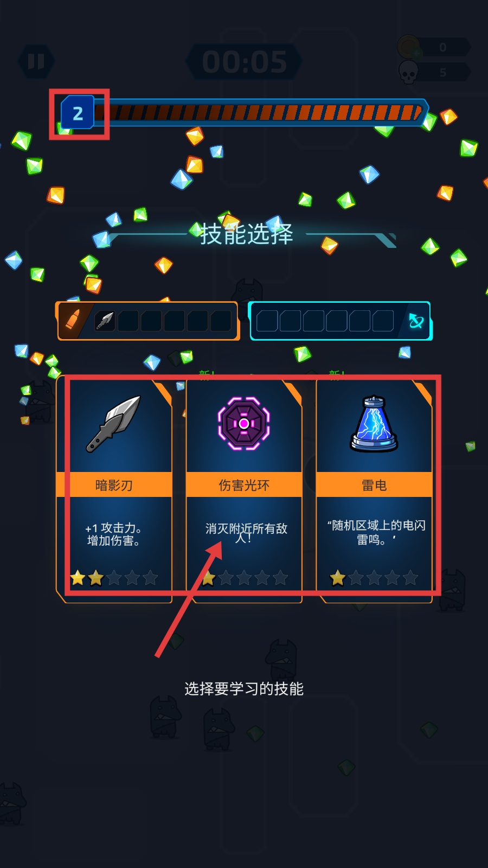Click the purple damage aura icon

coord(244,424)
